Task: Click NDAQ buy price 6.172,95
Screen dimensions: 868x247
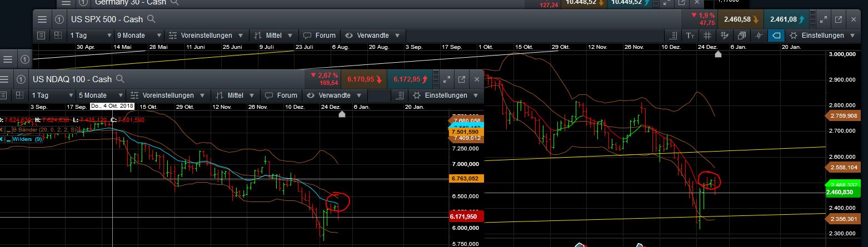Action: tap(409, 79)
